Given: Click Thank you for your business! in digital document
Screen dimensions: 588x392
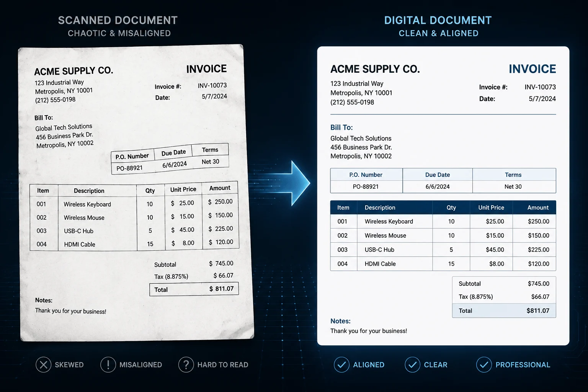Looking at the screenshot, I should pos(369,331).
